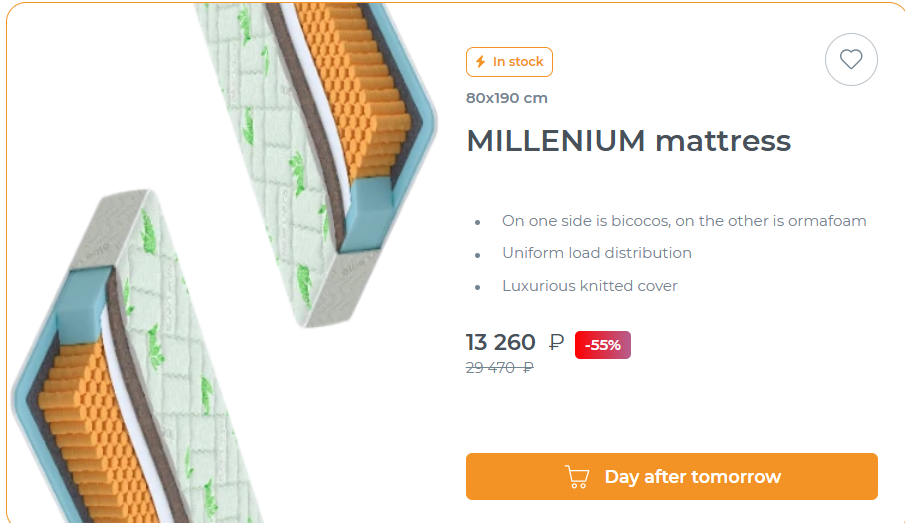Click the current price 13 260
The image size is (905, 523).
tap(501, 342)
